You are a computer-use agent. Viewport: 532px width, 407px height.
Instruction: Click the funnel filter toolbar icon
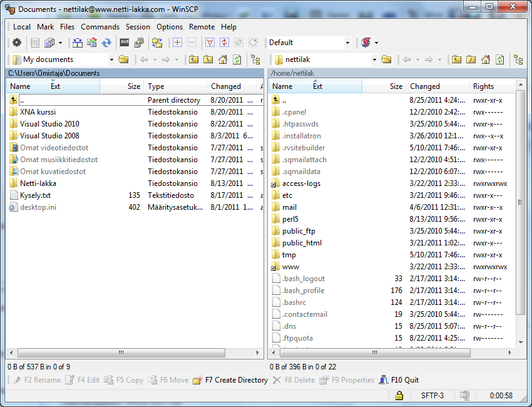(x=210, y=43)
